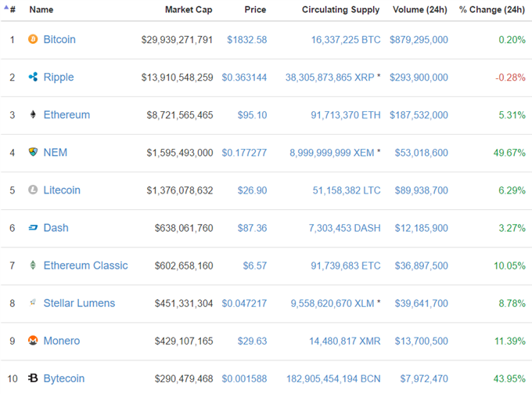
Task: Click supply 8,999,999,999 XEM
Action: click(x=332, y=153)
